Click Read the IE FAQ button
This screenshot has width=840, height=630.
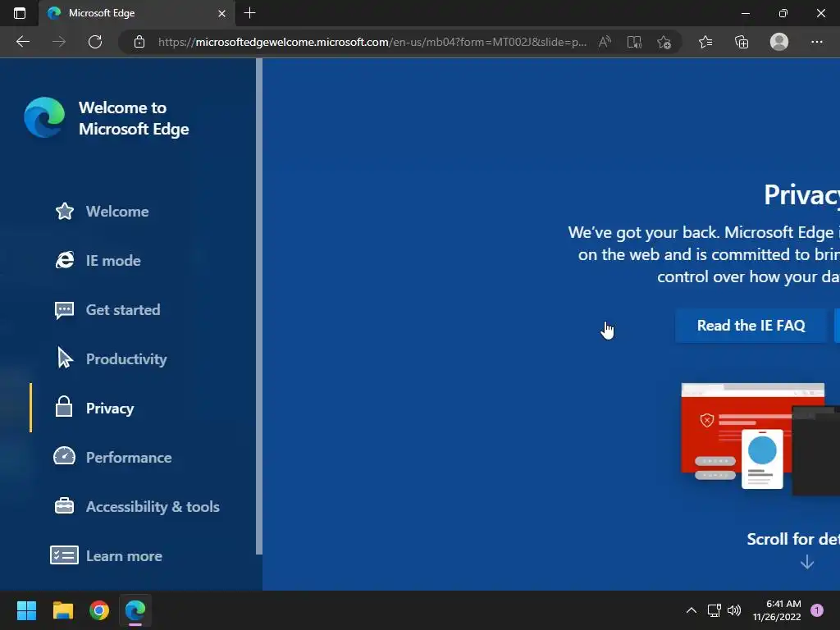[751, 326]
